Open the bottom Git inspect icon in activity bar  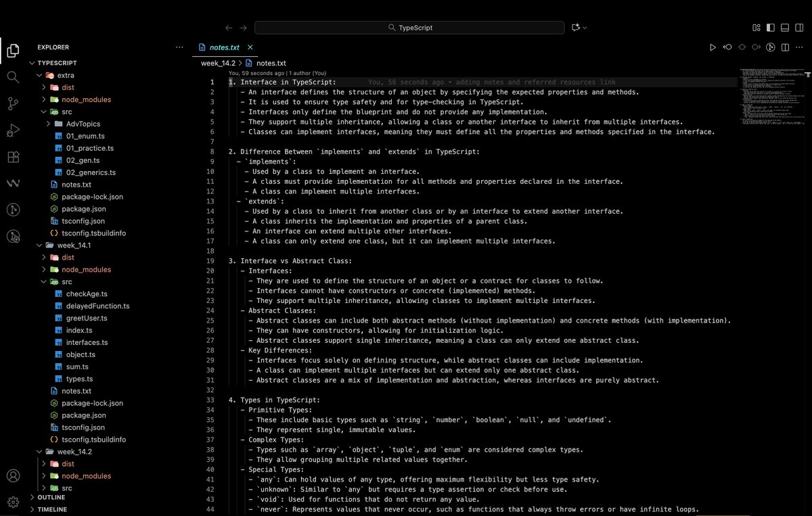point(13,236)
